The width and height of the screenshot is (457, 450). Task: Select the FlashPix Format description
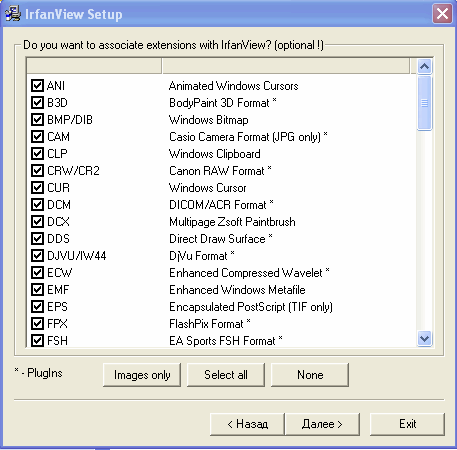210,324
